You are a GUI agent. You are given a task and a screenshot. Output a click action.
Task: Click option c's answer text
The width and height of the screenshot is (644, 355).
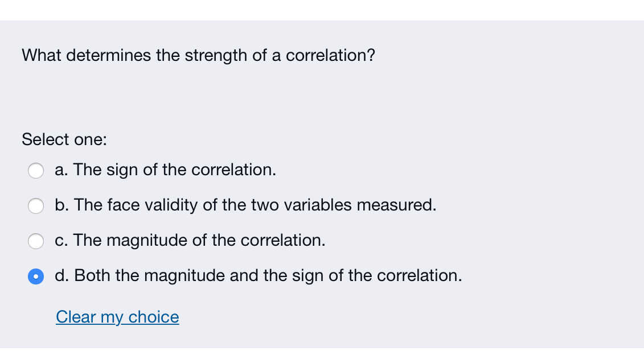(190, 240)
